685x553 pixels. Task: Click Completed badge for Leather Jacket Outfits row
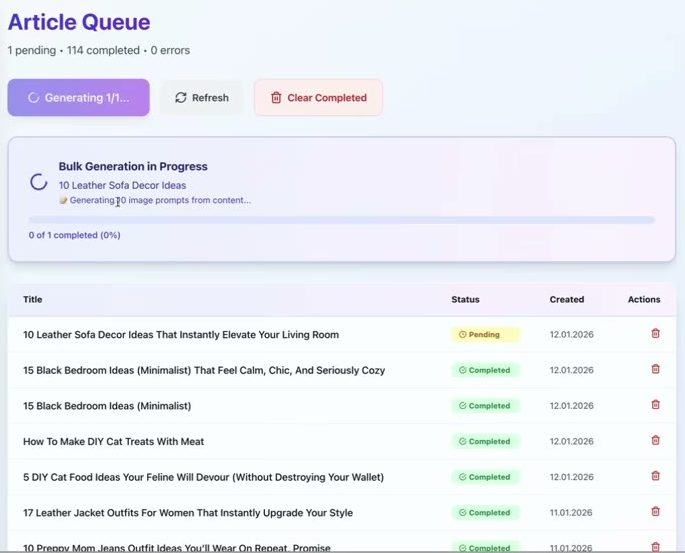tap(485, 512)
